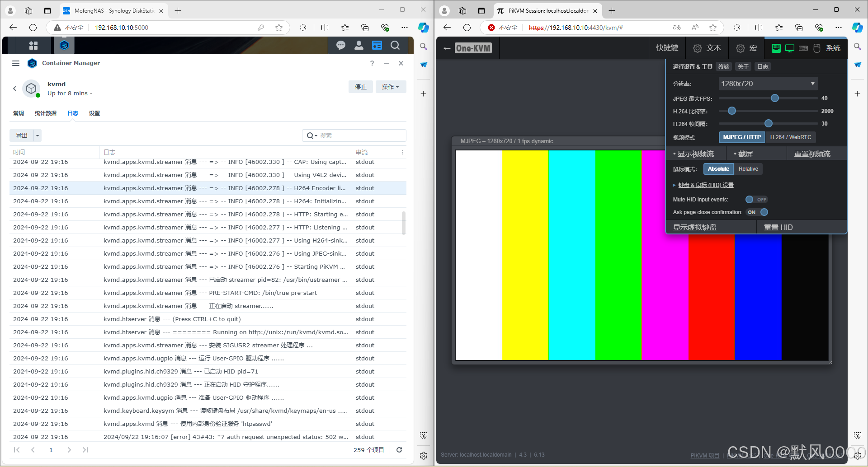
Task: Open the Container Manager hamburger menu icon
Action: tap(16, 63)
